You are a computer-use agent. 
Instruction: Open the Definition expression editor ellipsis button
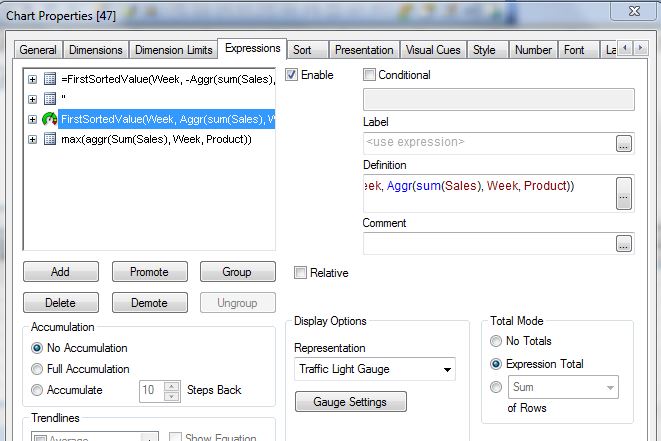(624, 193)
